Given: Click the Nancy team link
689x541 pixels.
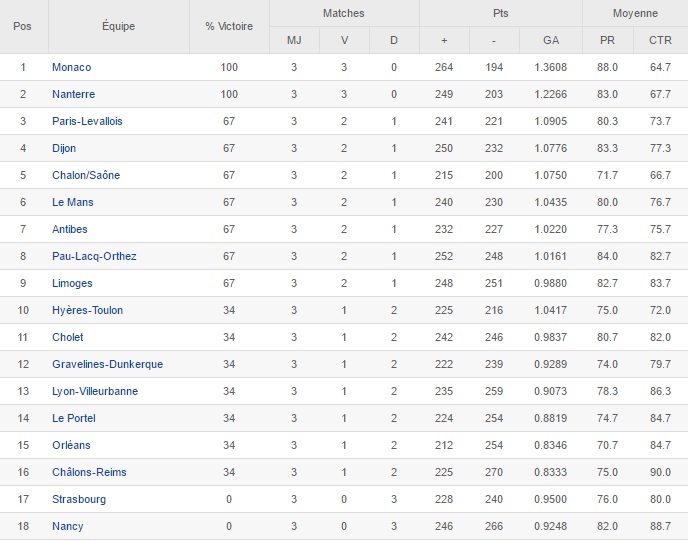Looking at the screenshot, I should pos(68,526).
